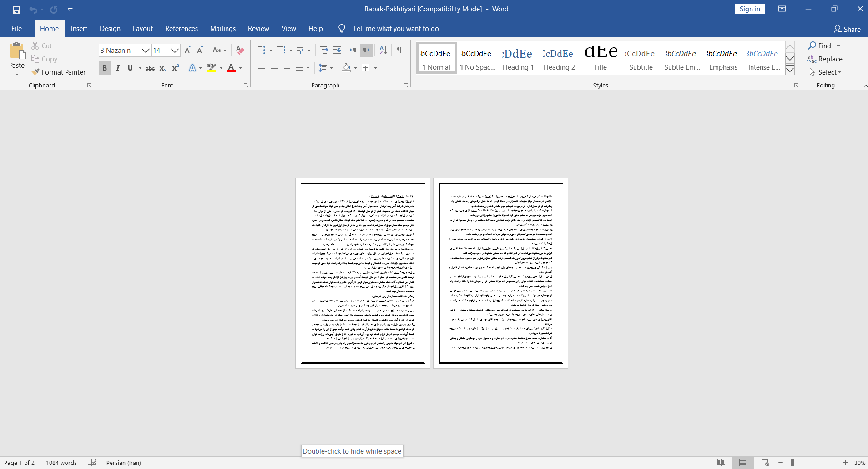Click the Paste clipboard icon

(17, 51)
